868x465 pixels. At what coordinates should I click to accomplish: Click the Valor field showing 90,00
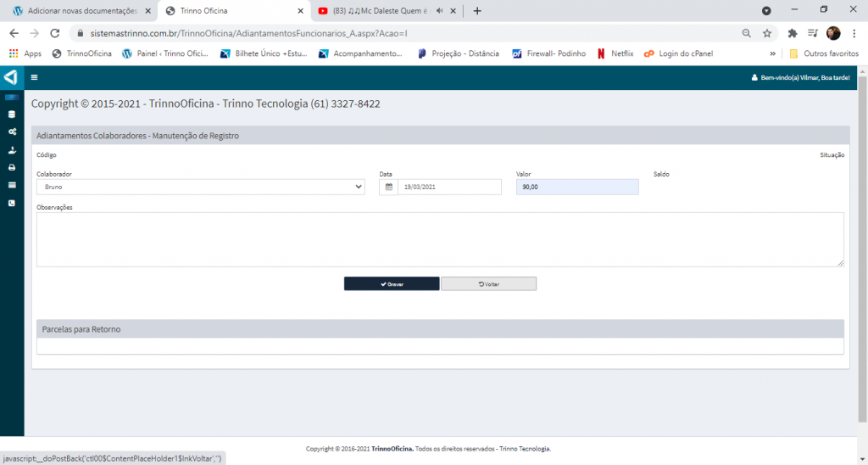point(577,188)
